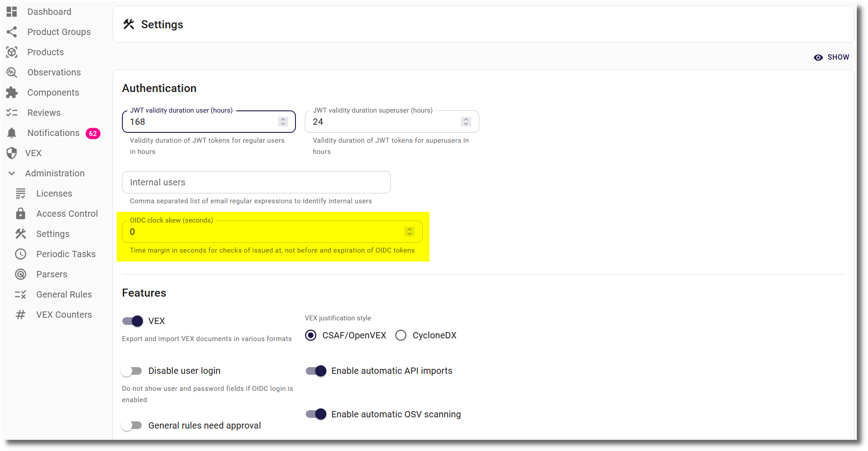
Task: Toggle the VEX feature switch
Action: [x=133, y=321]
